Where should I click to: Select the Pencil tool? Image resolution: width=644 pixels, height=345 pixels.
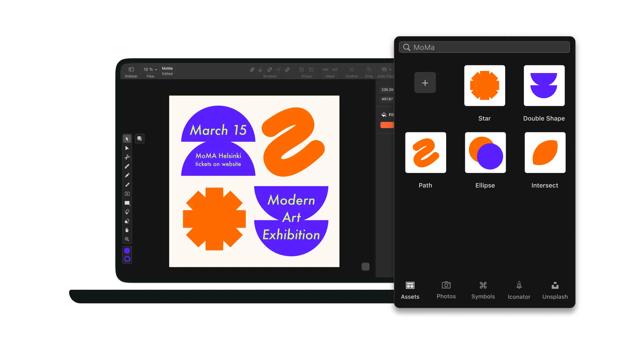127,176
